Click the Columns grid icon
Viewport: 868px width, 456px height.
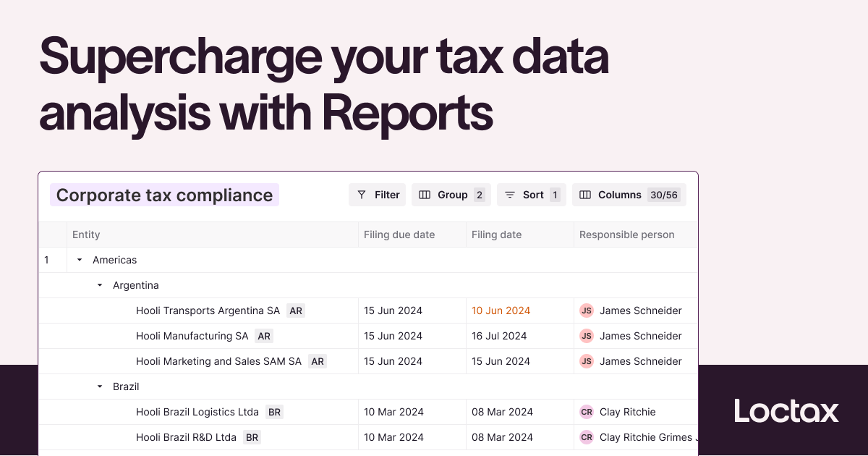coord(585,195)
